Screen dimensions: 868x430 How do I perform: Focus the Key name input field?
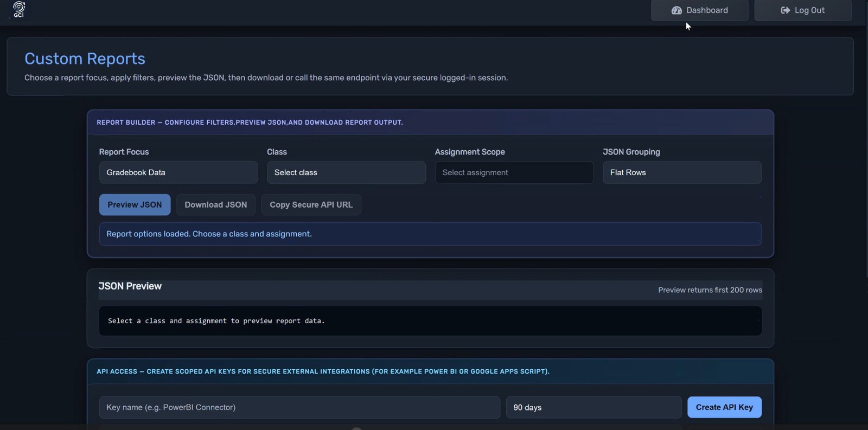[299, 407]
